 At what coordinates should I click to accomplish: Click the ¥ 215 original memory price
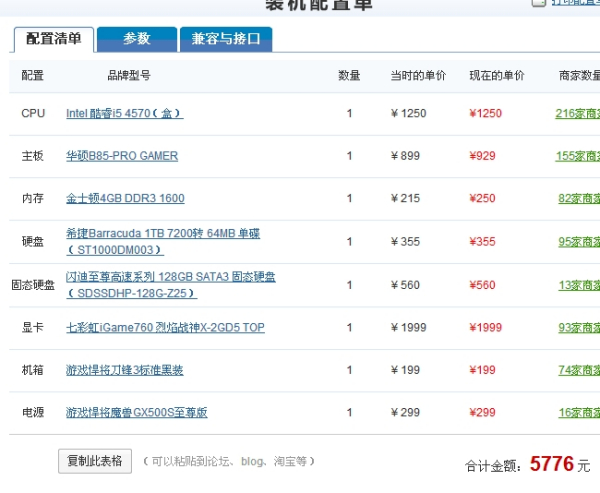click(405, 198)
